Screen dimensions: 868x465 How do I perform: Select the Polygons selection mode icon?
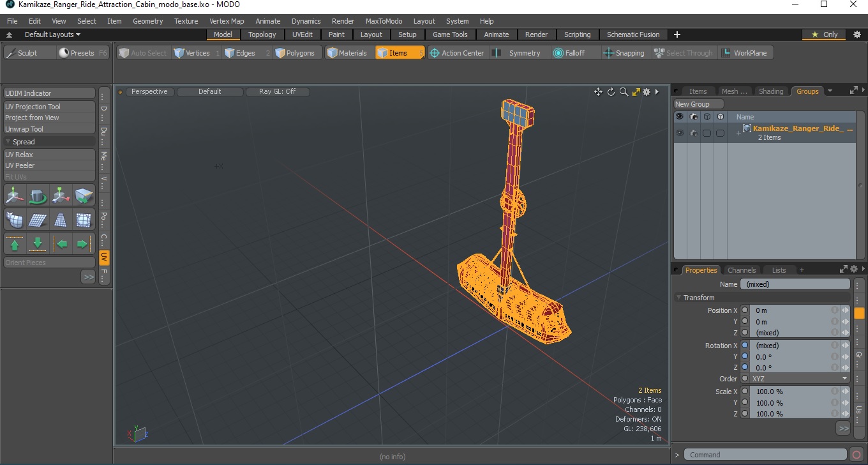pyautogui.click(x=280, y=53)
